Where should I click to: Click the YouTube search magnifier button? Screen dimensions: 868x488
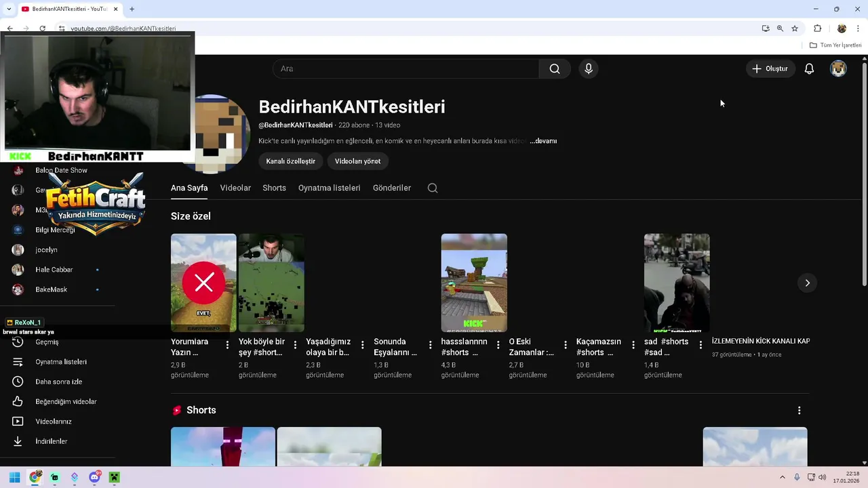tap(555, 68)
